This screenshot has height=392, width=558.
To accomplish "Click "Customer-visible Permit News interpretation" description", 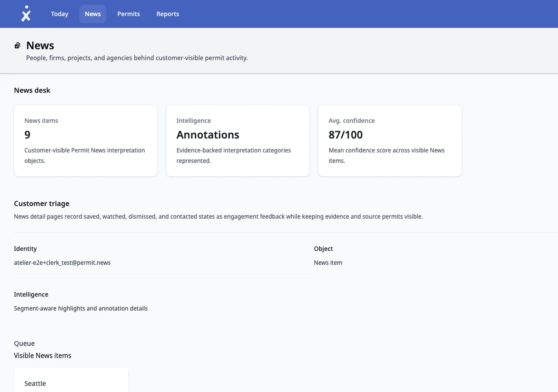I will 85,155.
